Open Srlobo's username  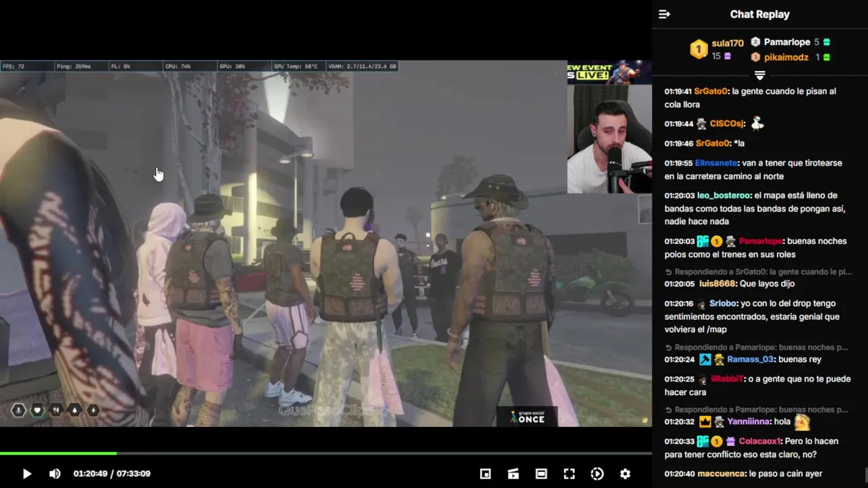[x=724, y=304]
